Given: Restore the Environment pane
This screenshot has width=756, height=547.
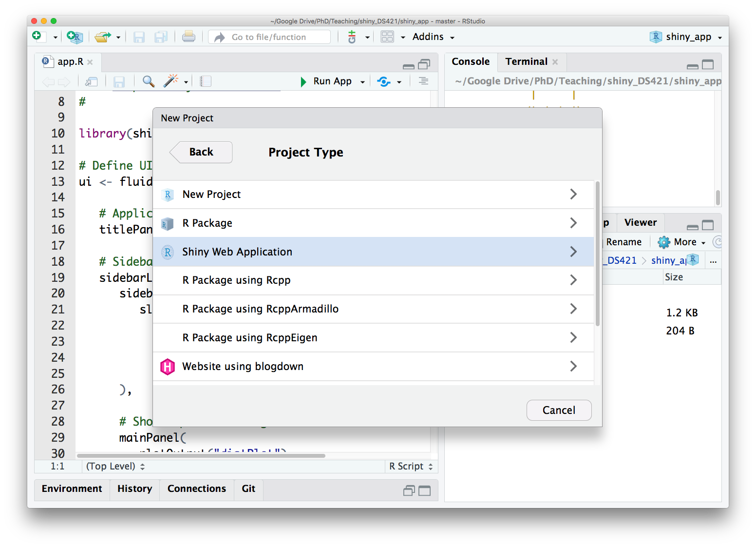Looking at the screenshot, I should click(409, 491).
